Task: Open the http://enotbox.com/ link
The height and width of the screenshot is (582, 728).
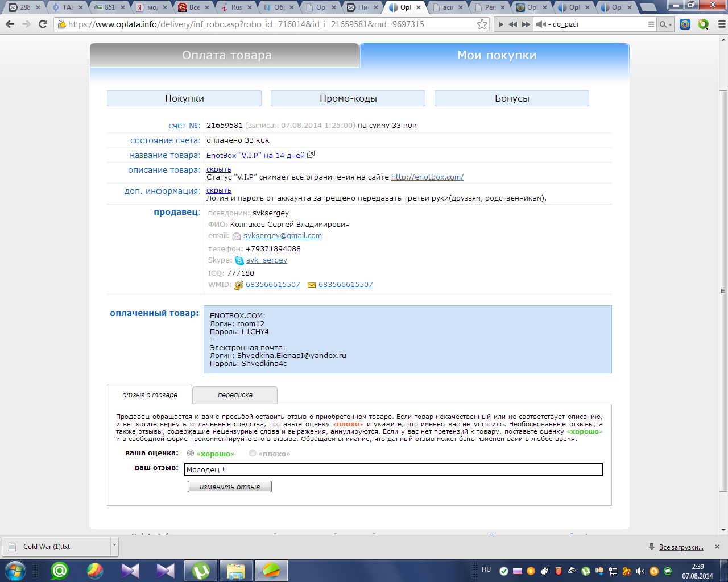Action: [427, 177]
